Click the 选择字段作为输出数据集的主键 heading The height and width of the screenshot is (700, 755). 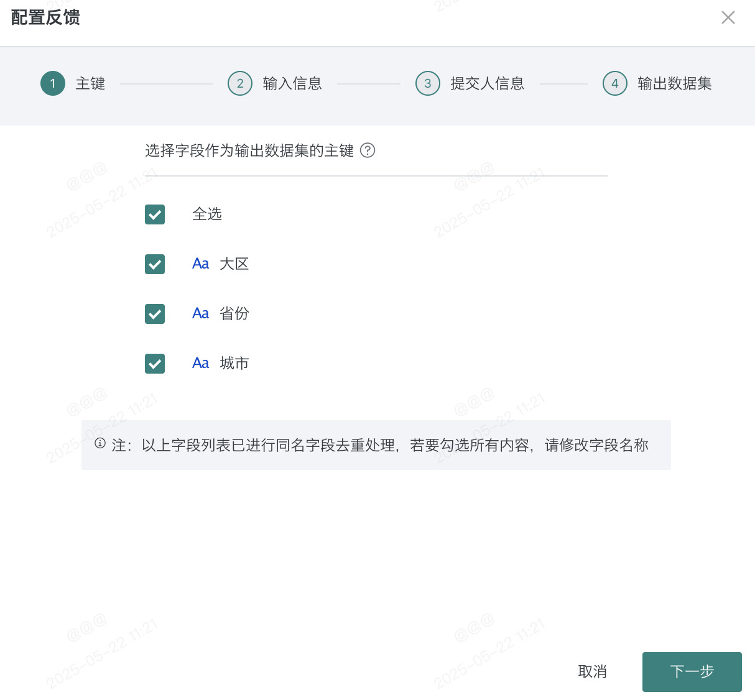249,150
